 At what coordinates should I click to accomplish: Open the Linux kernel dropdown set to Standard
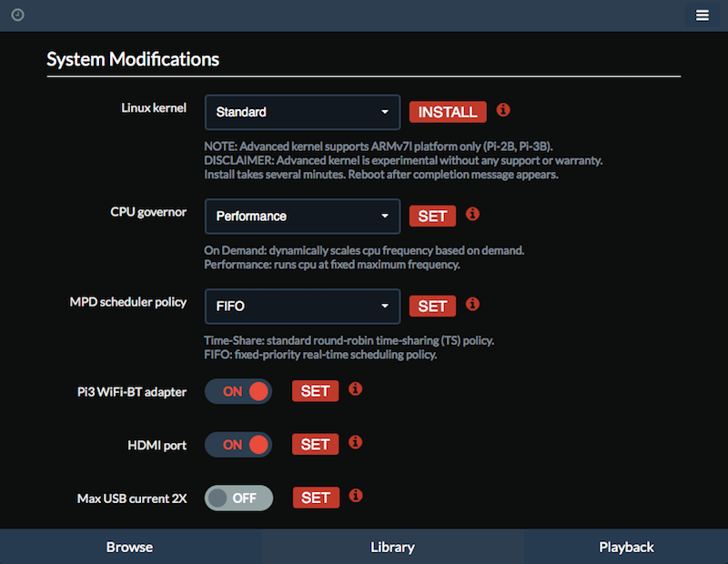302,112
